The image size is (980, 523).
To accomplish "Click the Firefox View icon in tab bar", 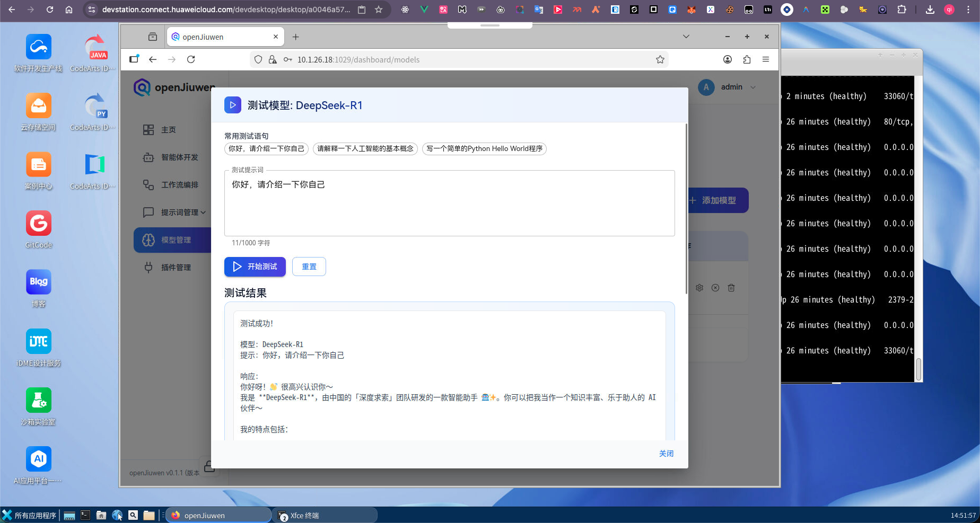I will click(153, 37).
